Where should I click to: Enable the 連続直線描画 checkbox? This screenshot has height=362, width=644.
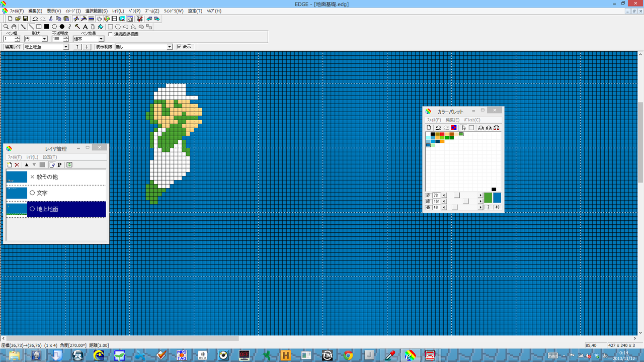(x=111, y=34)
